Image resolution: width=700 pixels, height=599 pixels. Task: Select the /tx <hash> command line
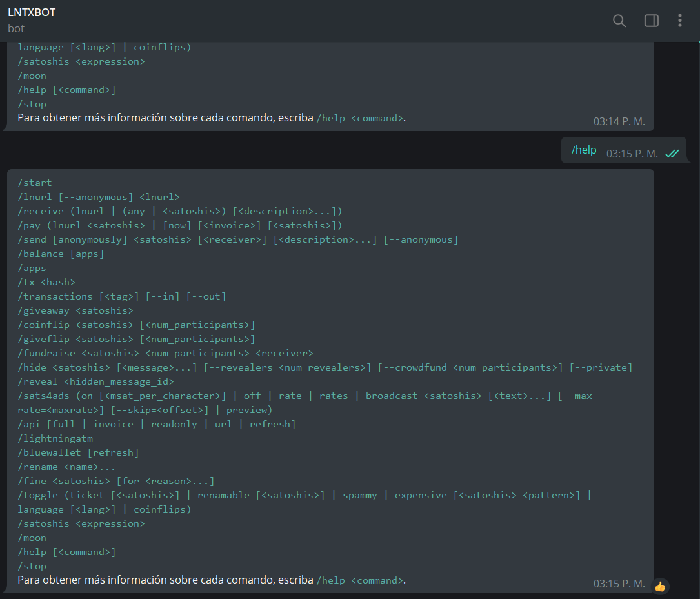pyautogui.click(x=46, y=282)
